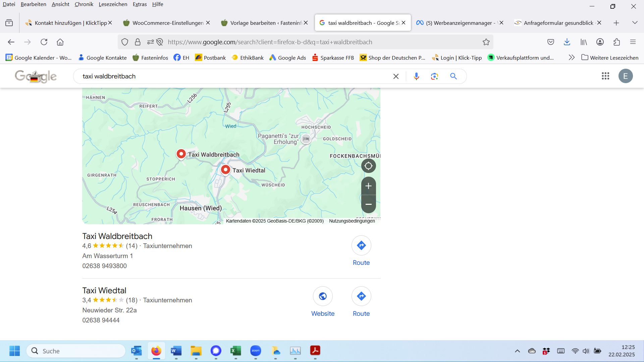The width and height of the screenshot is (644, 362).
Task: Open the Google Kontakte bookmark
Action: [102, 58]
